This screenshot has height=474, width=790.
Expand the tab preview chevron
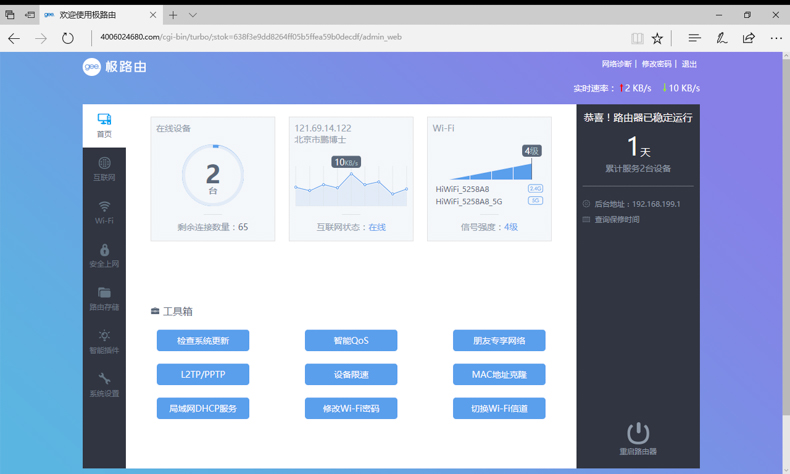(x=193, y=15)
